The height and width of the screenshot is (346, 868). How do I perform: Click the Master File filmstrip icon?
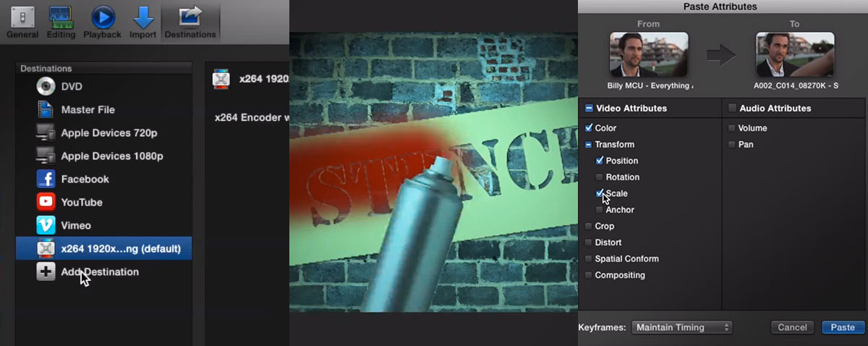coord(46,110)
